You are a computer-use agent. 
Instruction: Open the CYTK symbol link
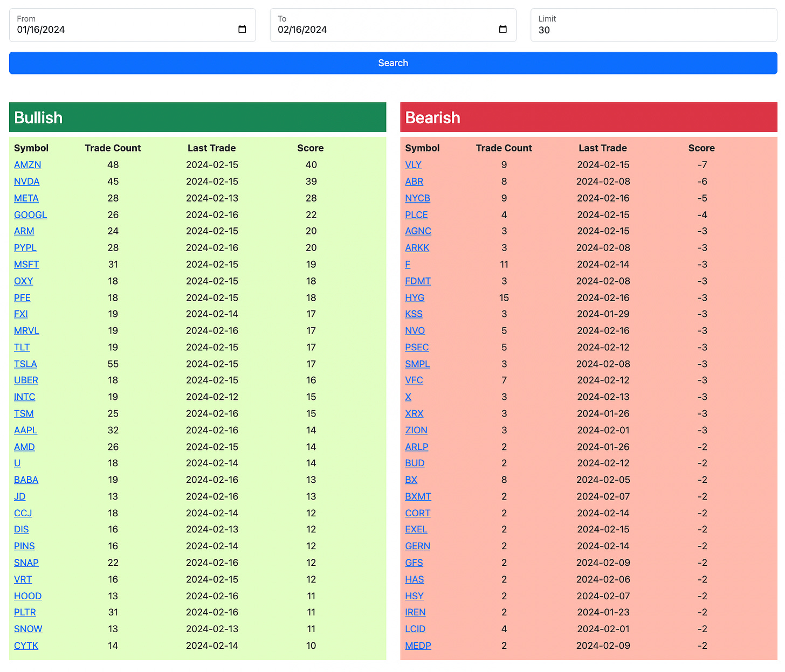coord(26,646)
